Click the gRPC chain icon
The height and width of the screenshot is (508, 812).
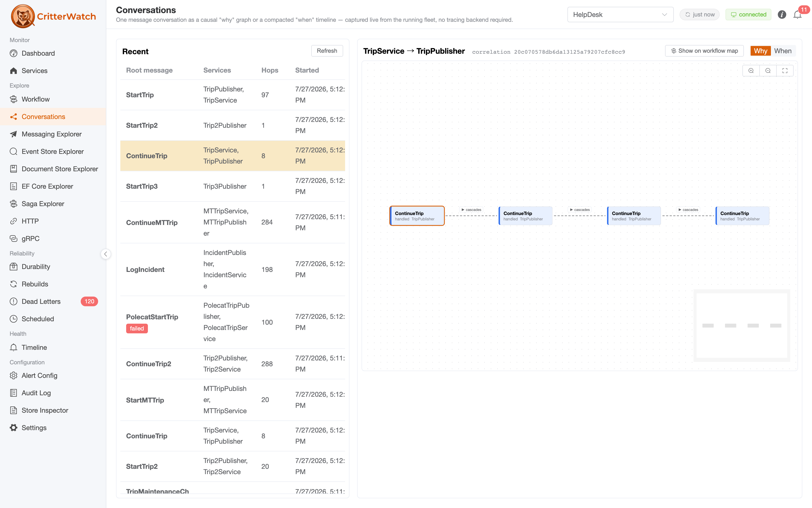point(14,239)
